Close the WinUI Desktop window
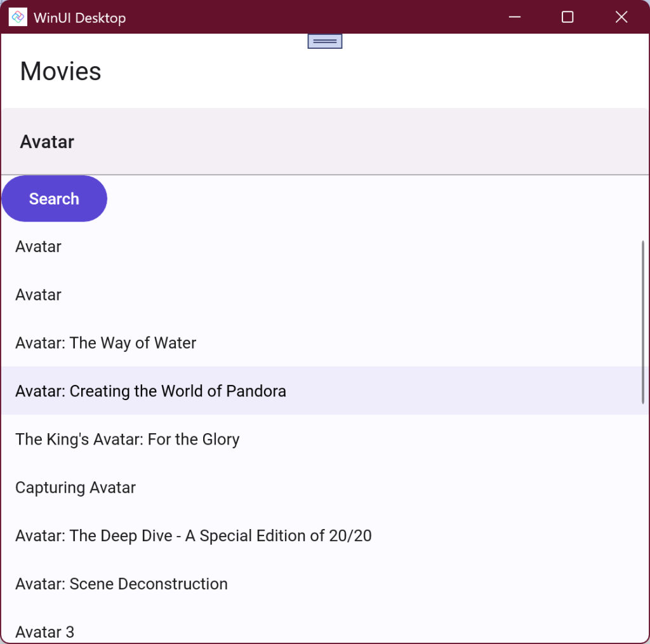 tap(621, 17)
